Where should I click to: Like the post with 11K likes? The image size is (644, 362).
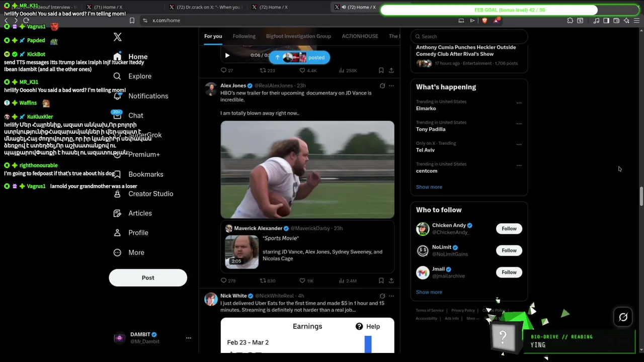tap(306, 281)
